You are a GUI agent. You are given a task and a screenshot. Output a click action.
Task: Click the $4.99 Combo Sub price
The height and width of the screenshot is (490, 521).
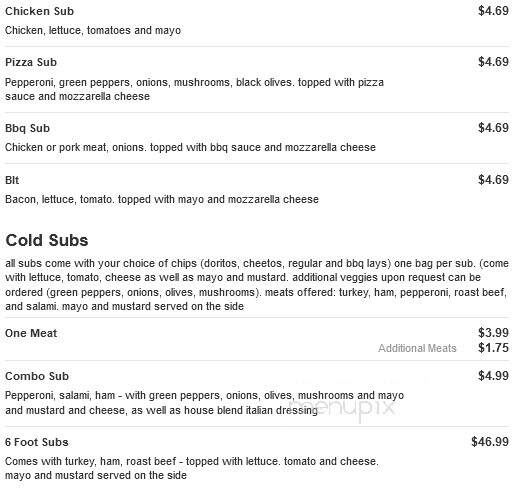[493, 376]
